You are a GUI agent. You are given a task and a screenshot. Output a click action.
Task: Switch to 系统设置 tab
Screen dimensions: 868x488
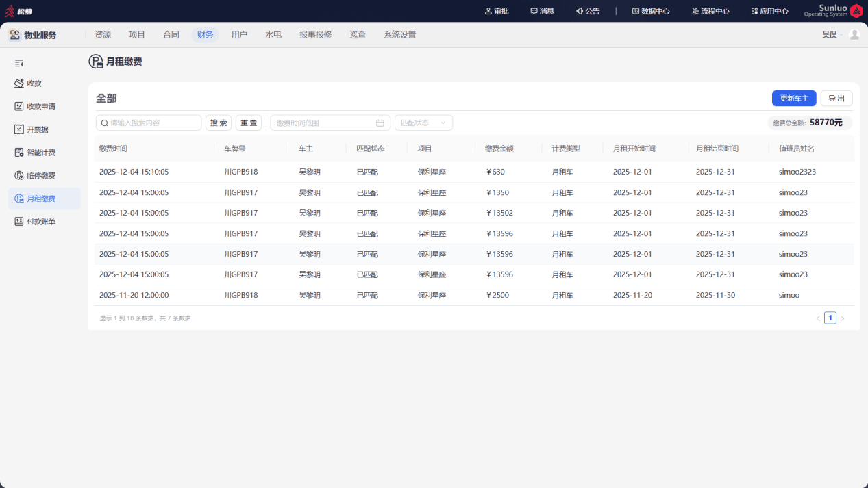(x=399, y=35)
